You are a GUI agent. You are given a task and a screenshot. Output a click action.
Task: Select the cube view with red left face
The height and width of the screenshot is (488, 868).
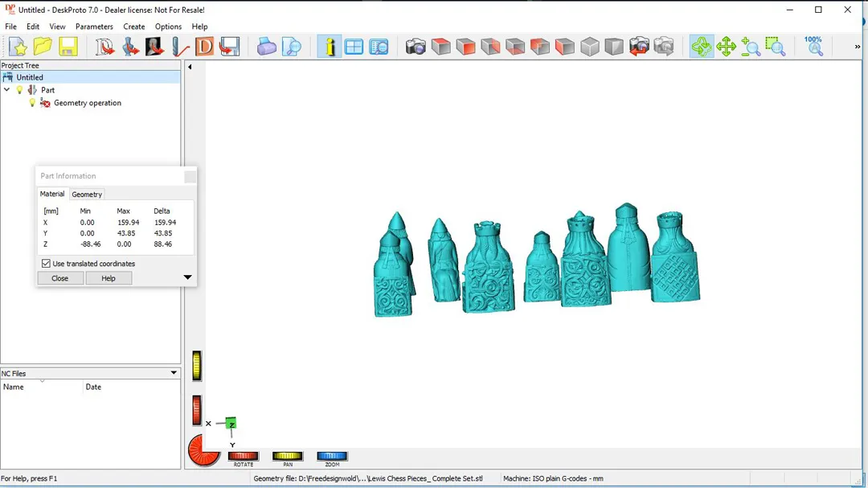[565, 47]
